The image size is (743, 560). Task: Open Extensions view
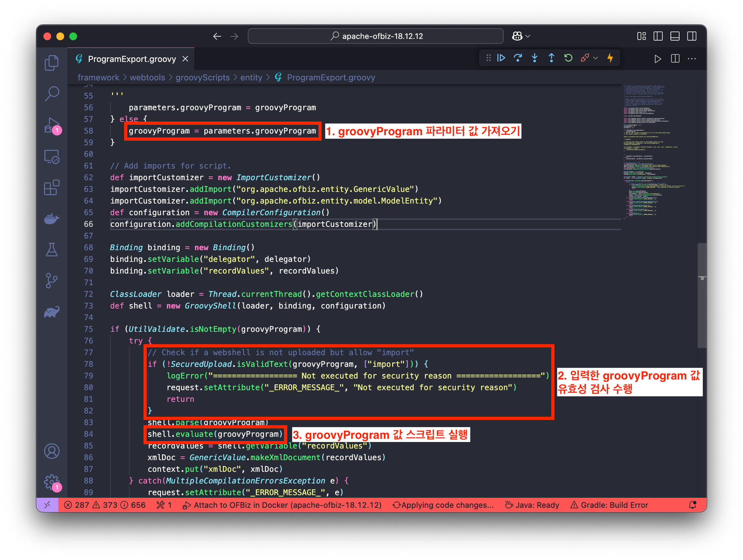[x=52, y=188]
